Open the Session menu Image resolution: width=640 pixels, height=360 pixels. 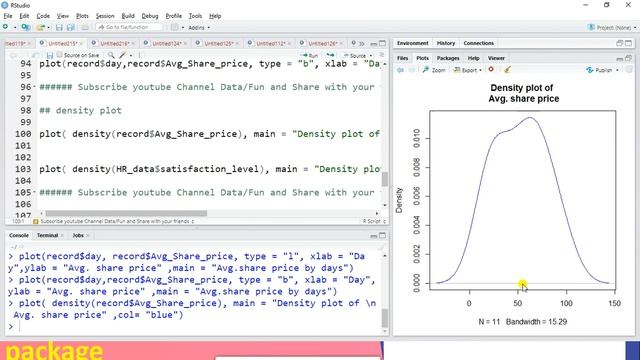[x=105, y=16]
